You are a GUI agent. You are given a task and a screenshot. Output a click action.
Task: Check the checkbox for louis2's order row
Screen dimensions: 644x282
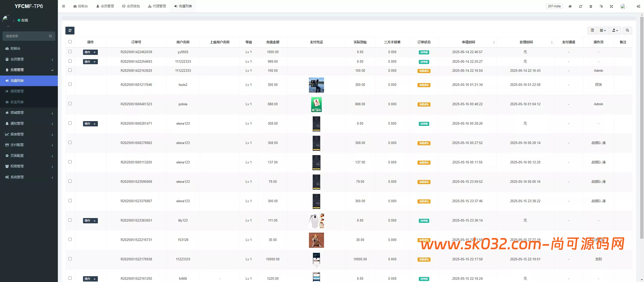pos(70,84)
